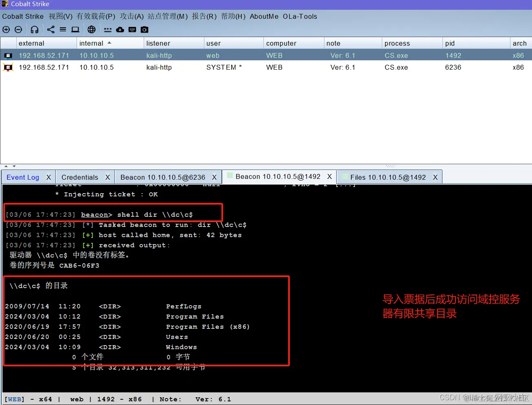Screen dimensions: 532x405
Task: Open screenshots via camera icon
Action: click(144, 29)
